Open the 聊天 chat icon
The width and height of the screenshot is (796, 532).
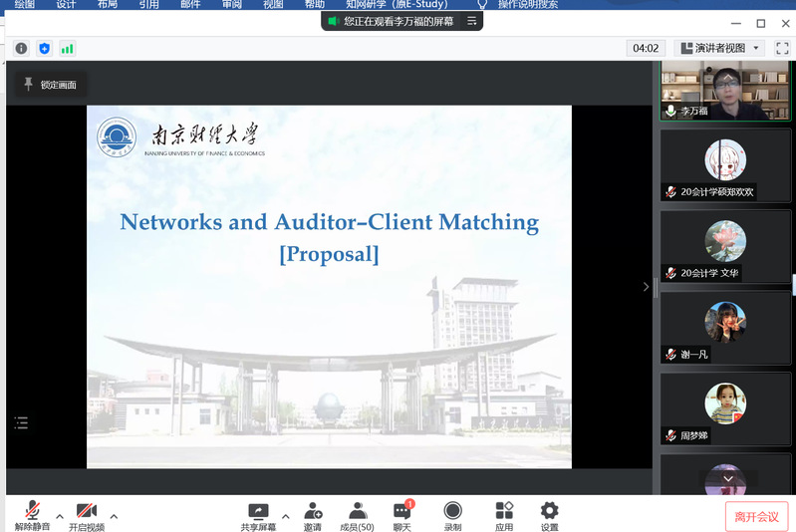click(401, 512)
